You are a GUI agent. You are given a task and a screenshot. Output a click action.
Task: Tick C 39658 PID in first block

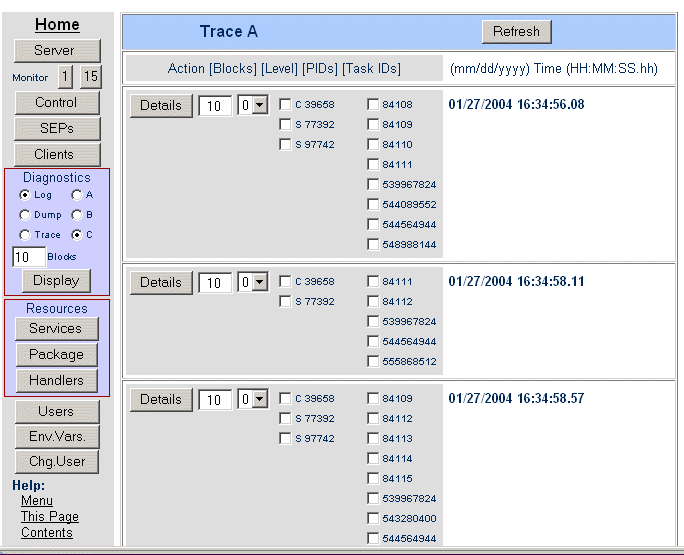285,105
